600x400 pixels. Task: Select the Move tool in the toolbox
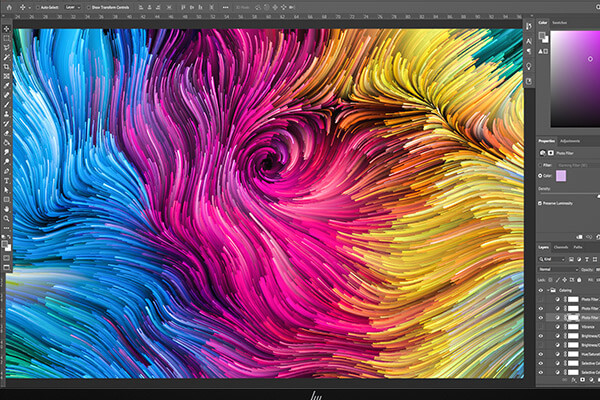click(x=7, y=29)
